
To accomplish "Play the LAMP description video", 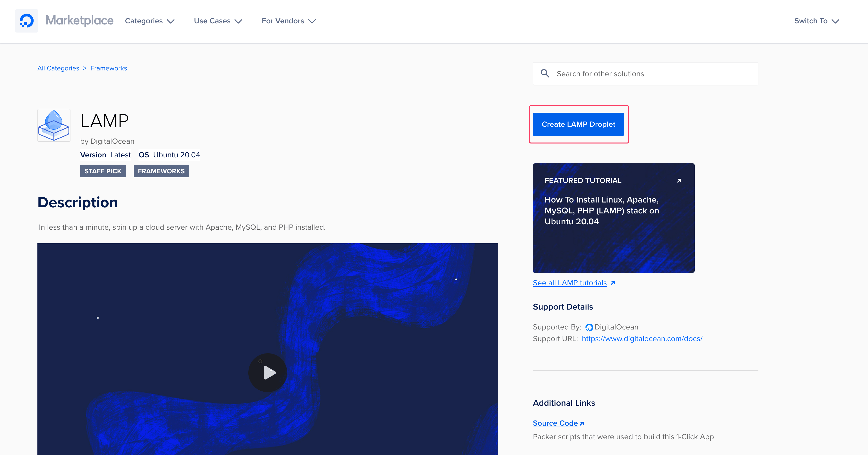I will point(268,372).
